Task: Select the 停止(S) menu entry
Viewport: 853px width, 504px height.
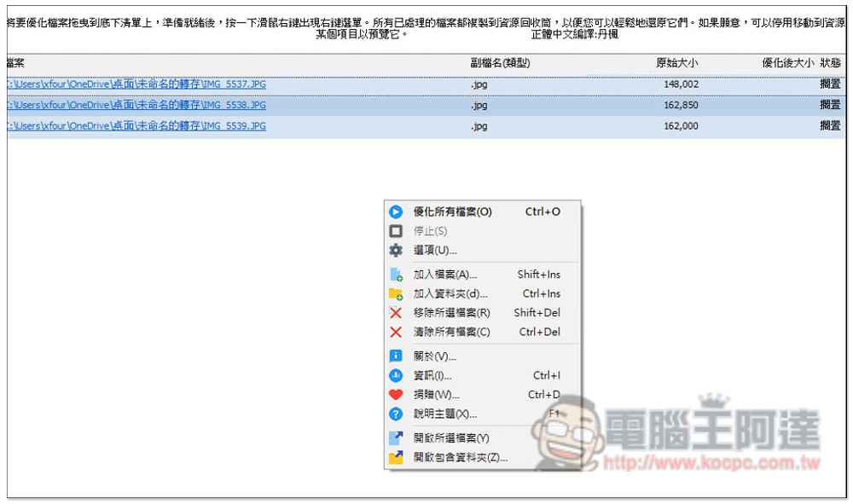Action: (x=483, y=231)
